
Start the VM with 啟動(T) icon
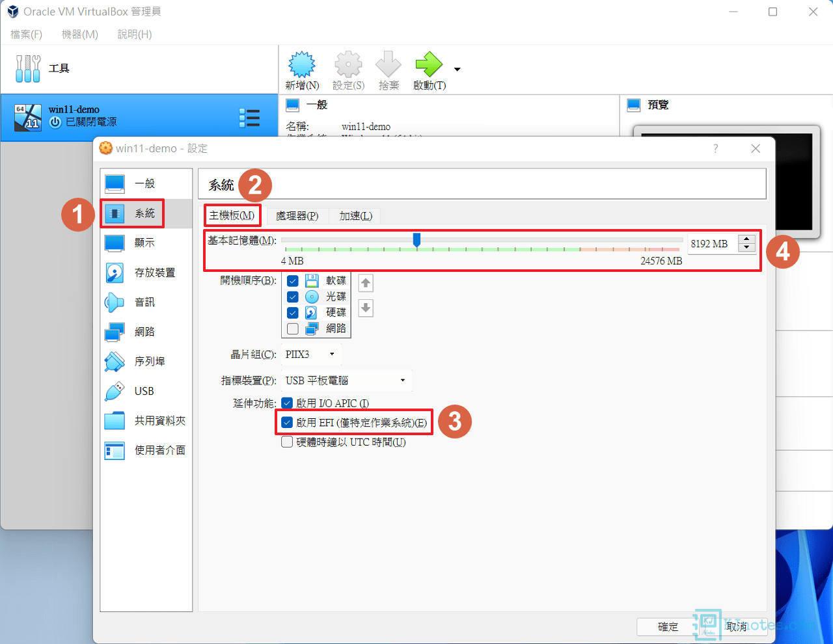[429, 65]
